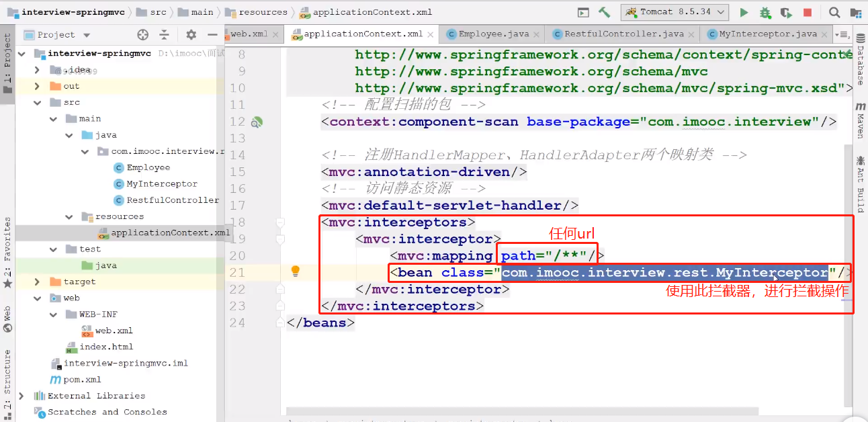The image size is (868, 422).
Task: Click the Build project hammer icon
Action: pyautogui.click(x=604, y=12)
